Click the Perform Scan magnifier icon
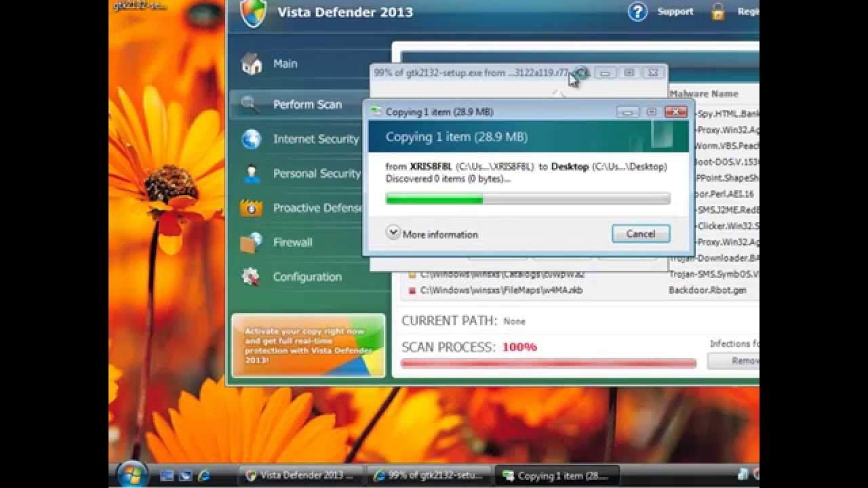Image resolution: width=868 pixels, height=488 pixels. [x=250, y=104]
